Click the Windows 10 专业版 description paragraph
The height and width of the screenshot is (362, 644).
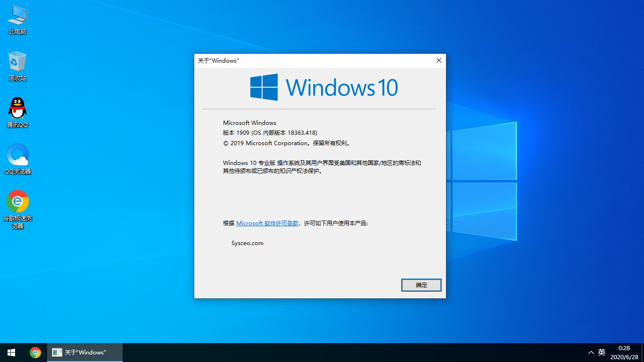[322, 167]
